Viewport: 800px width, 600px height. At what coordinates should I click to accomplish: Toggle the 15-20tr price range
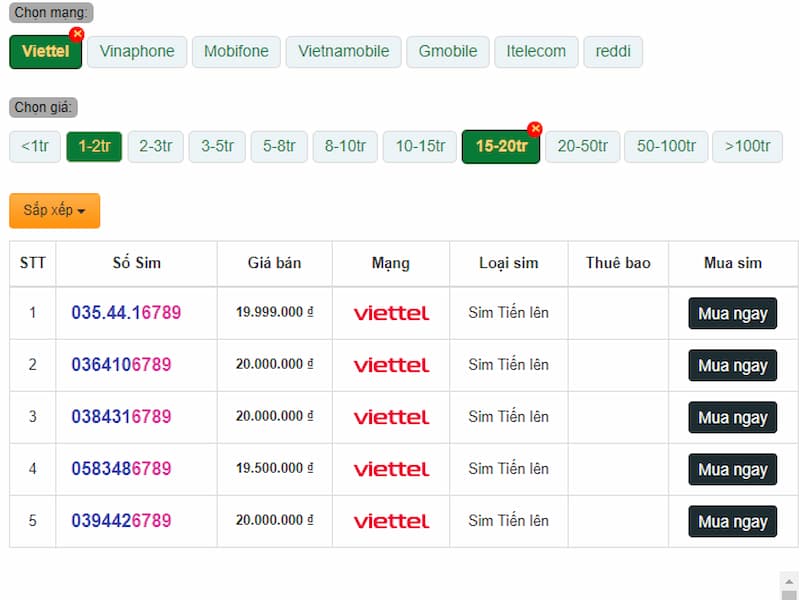(501, 147)
